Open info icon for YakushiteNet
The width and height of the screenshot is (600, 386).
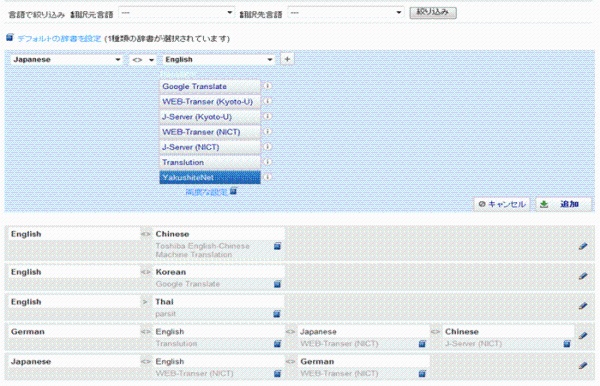point(268,177)
